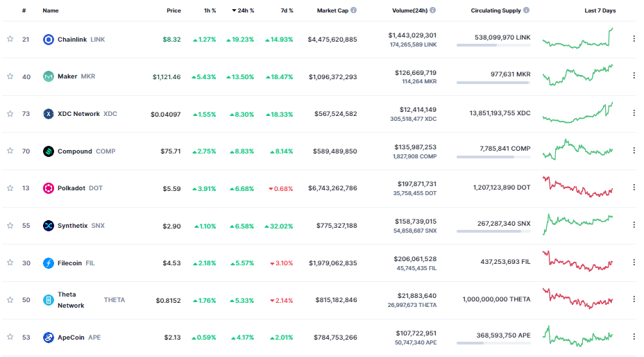Star Polkadot for the watchlist
This screenshot has width=644, height=357.
pyautogui.click(x=10, y=188)
